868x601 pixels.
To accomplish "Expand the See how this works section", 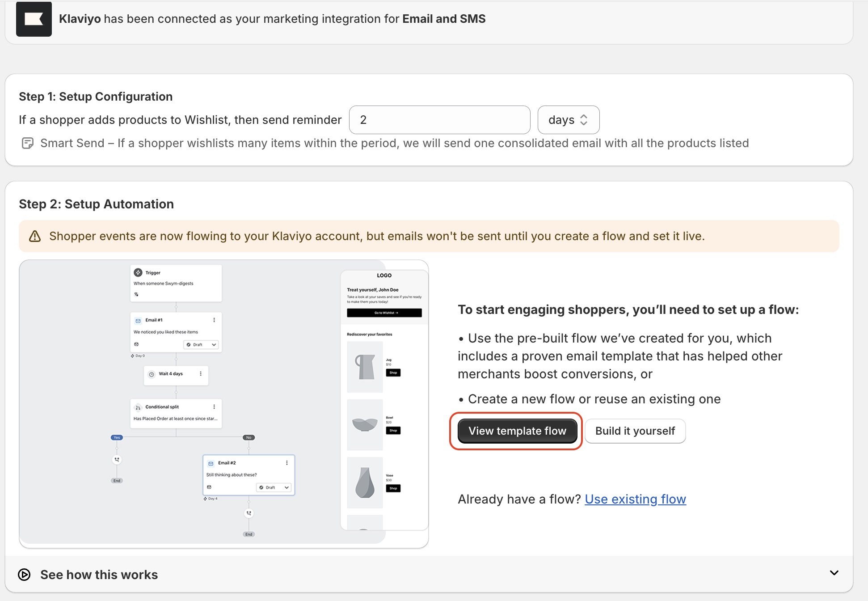I will 834,573.
